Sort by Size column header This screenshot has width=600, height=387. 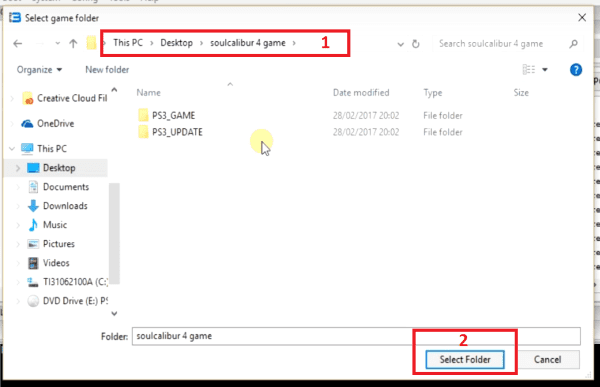tap(521, 93)
